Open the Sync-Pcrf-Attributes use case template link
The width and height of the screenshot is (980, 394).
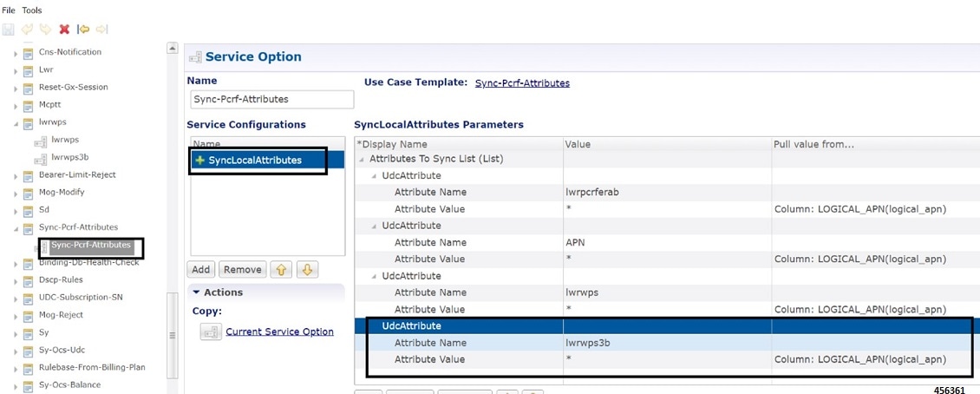(x=522, y=83)
